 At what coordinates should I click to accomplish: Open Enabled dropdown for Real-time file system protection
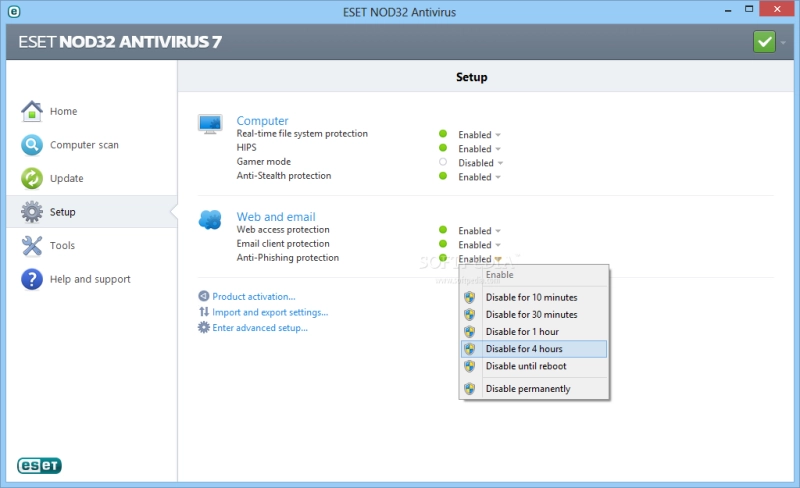[479, 135]
